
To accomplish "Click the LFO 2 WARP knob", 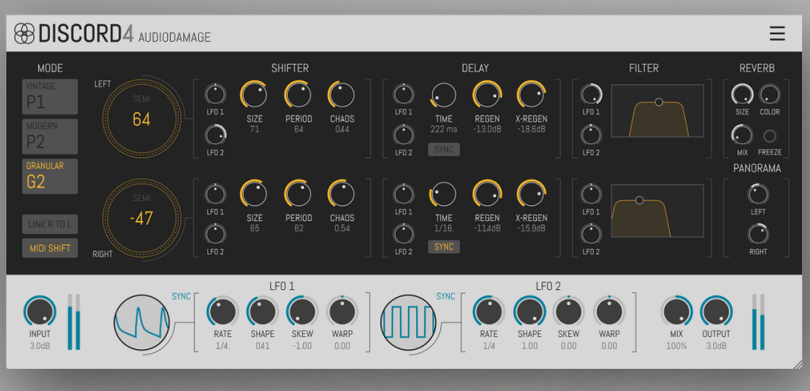I will point(609,312).
